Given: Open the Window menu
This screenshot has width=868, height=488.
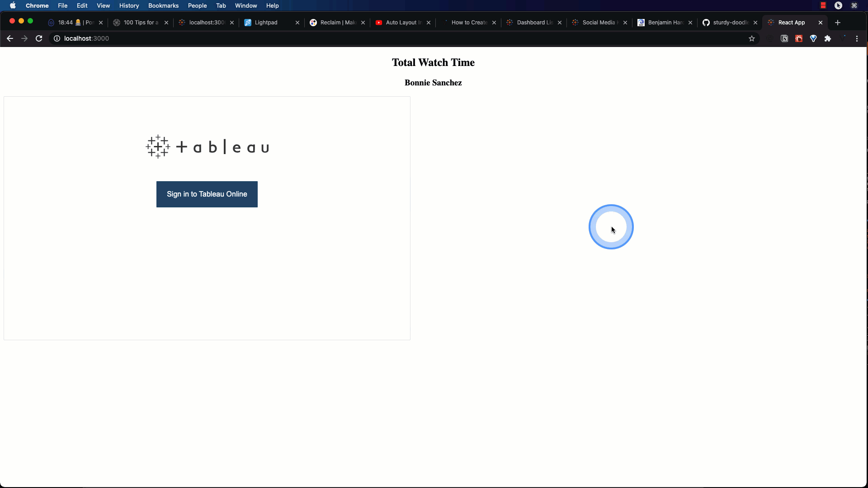Looking at the screenshot, I should pos(246,5).
